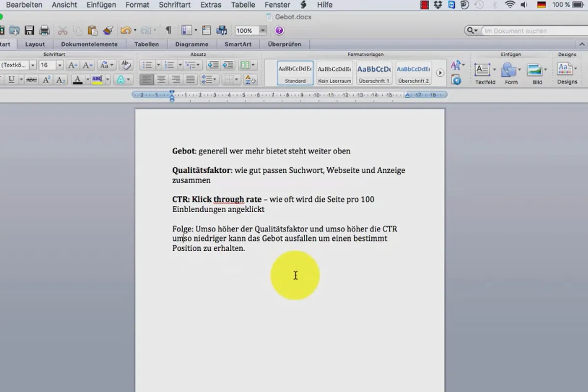Clear formatting with the eraser icon
The width and height of the screenshot is (588, 392).
point(125,65)
